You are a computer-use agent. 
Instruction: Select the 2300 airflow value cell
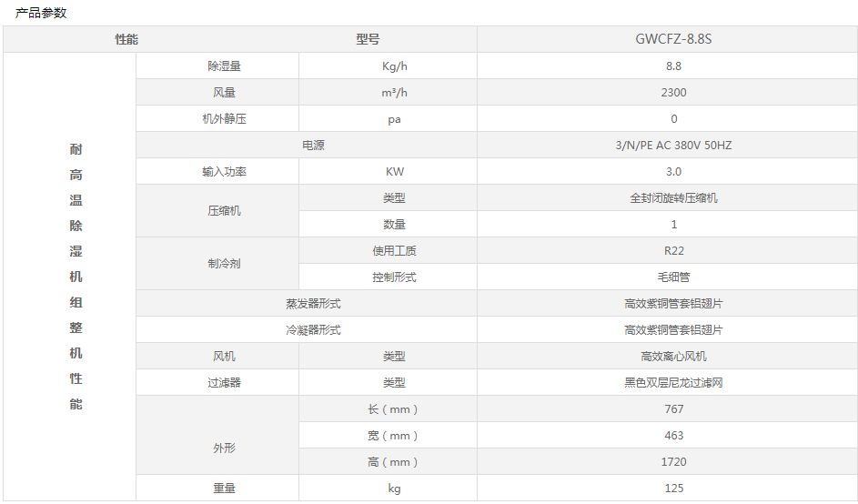[x=673, y=93]
